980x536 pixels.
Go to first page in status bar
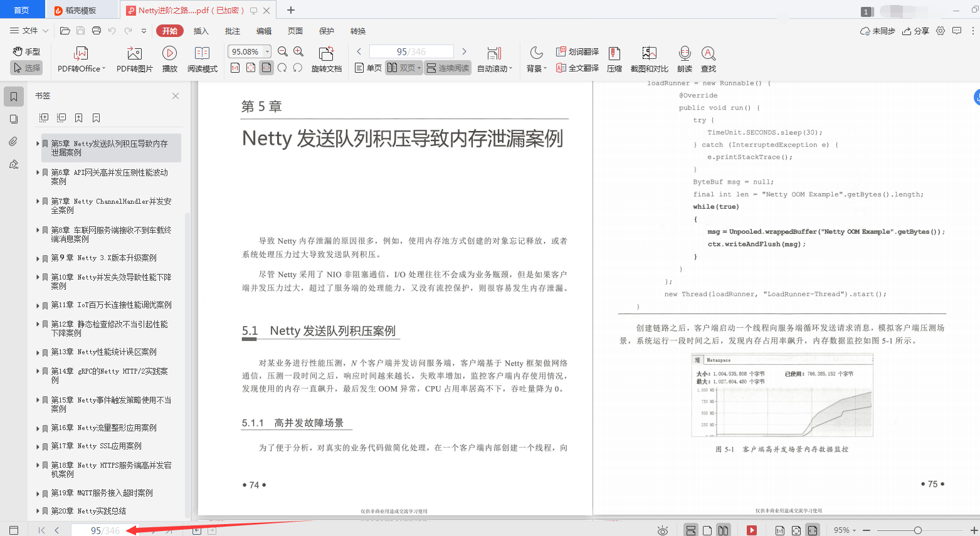pos(41,530)
